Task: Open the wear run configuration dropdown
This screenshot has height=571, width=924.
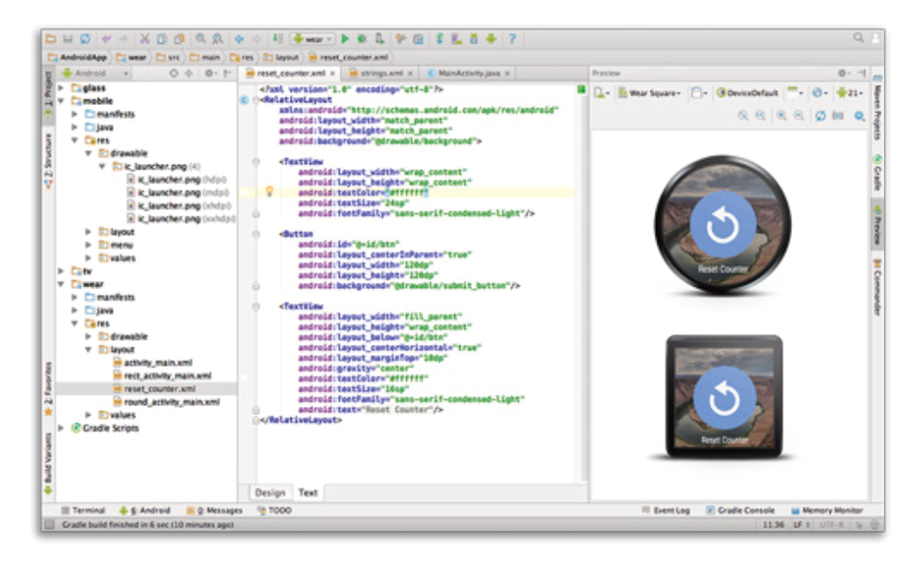Action: pos(313,39)
